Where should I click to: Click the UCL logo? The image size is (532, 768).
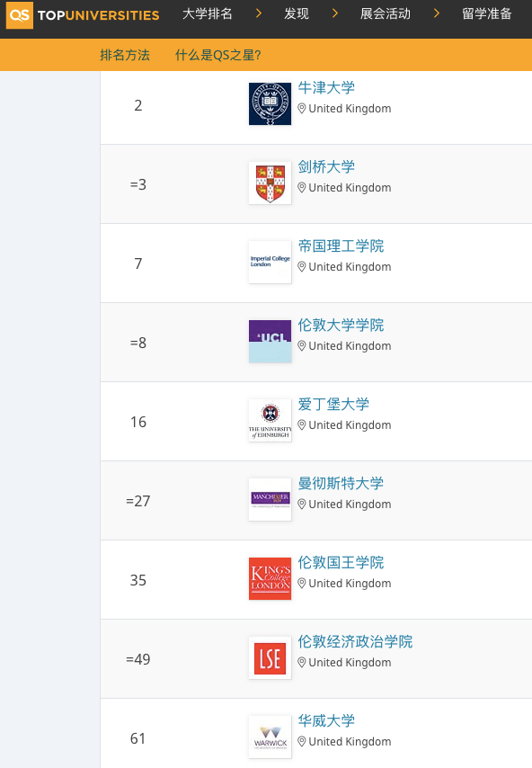tap(270, 342)
